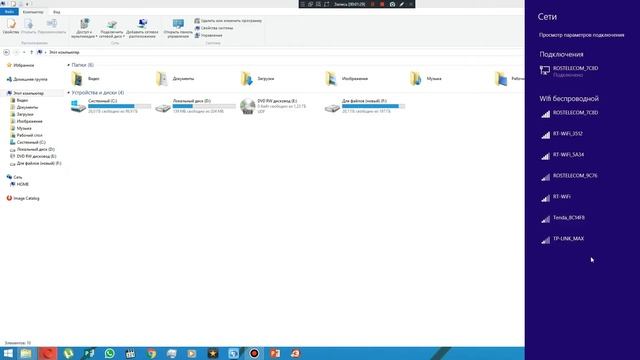640x360 pixels.
Task: Collapse the Устройства и диски (4) group
Action: click(69, 93)
